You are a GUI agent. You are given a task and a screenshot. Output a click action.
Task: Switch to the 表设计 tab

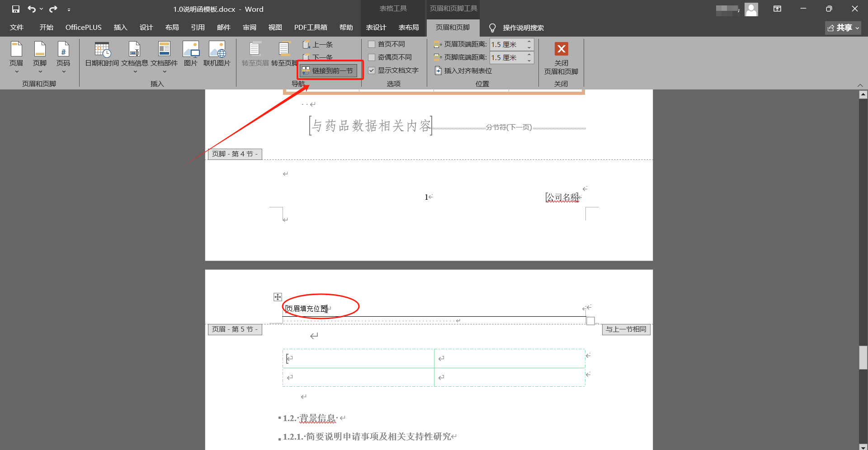click(x=376, y=28)
